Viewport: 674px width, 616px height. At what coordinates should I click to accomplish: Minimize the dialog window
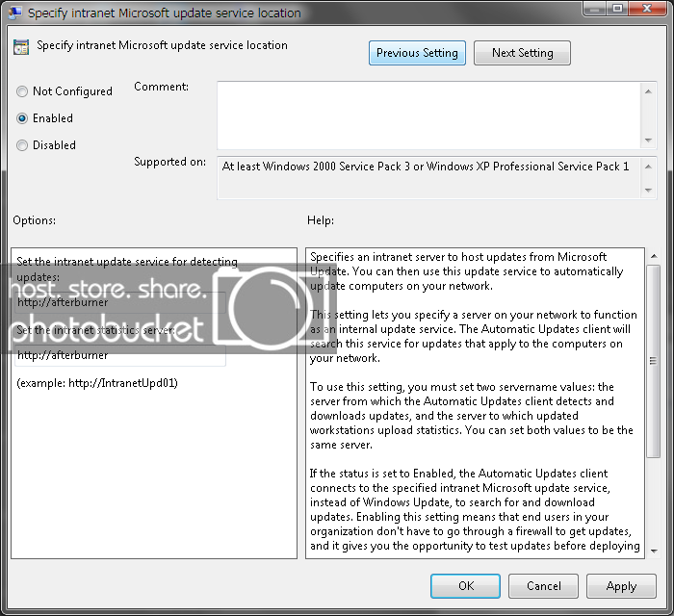pos(595,9)
